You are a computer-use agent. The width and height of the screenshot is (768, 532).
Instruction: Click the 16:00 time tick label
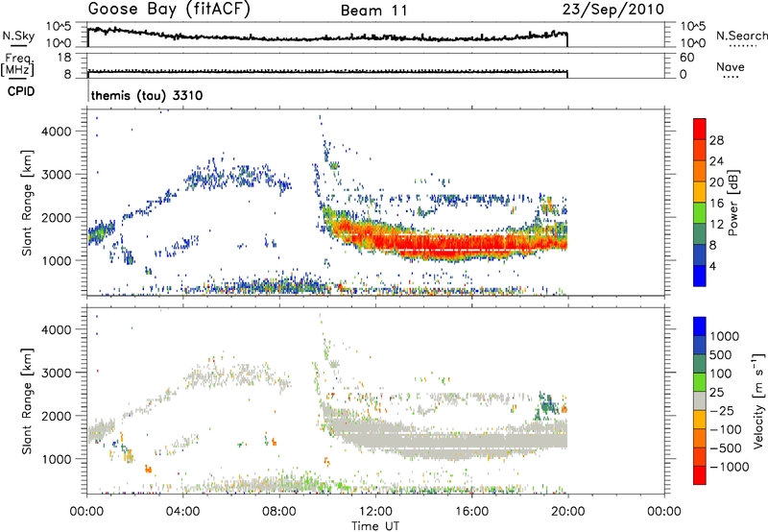point(471,512)
